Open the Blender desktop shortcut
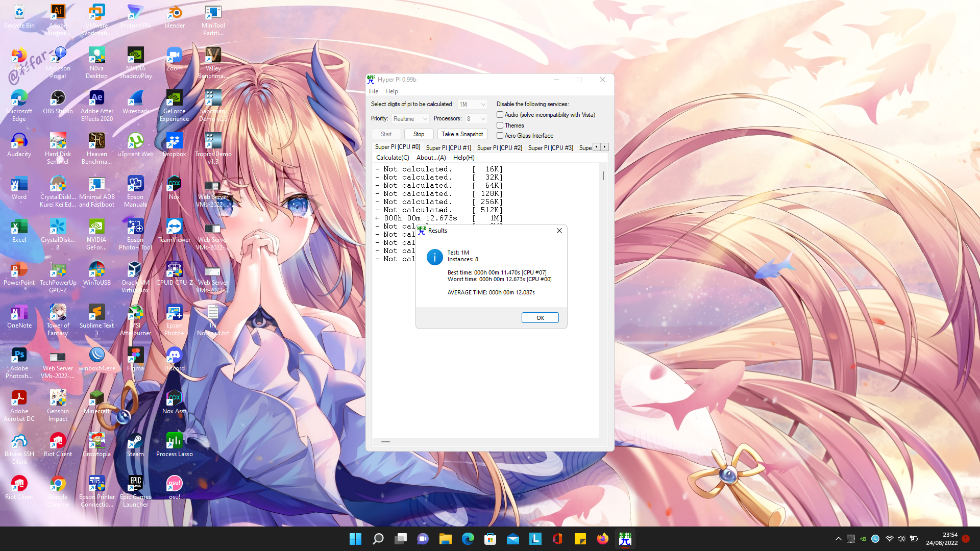The image size is (980, 551). [x=174, y=16]
